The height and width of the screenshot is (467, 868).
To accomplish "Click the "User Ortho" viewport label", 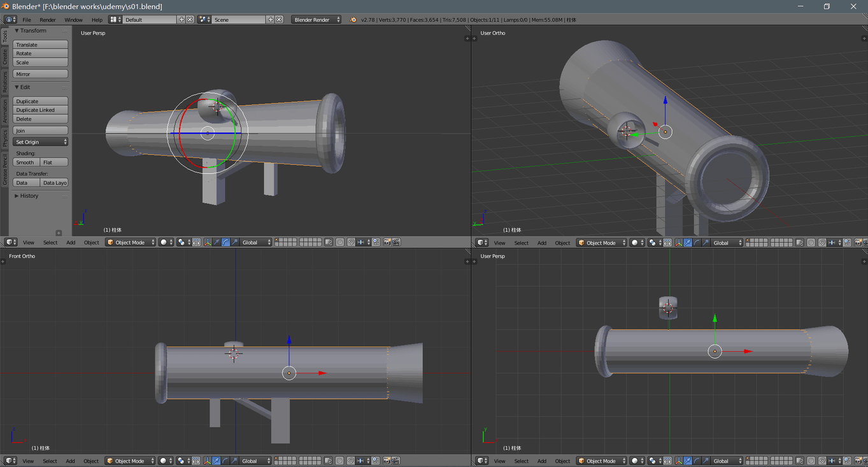I will pyautogui.click(x=493, y=33).
